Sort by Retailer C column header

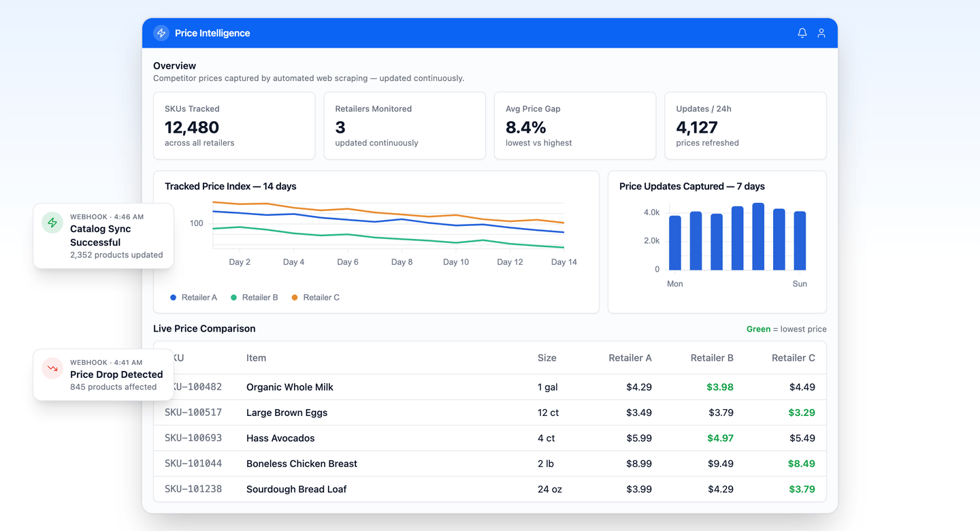point(794,357)
